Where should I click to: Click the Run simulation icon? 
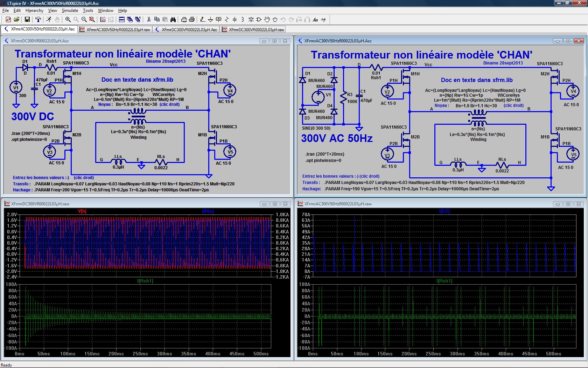pos(49,20)
